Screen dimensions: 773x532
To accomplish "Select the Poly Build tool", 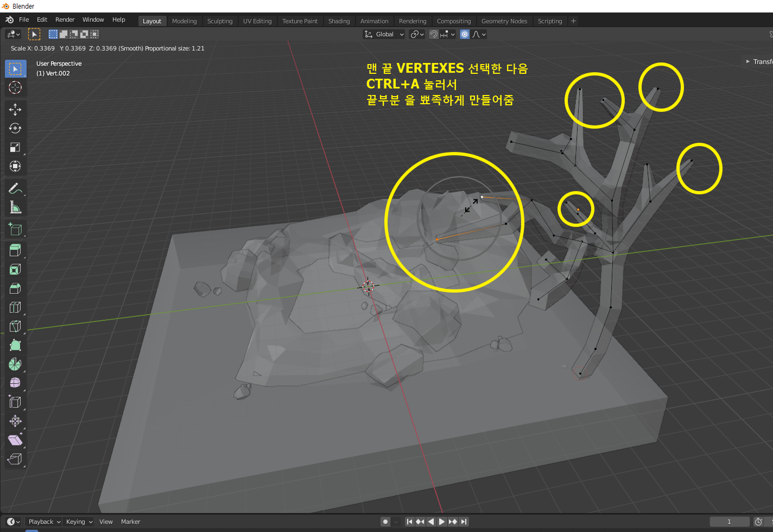I will [x=15, y=345].
